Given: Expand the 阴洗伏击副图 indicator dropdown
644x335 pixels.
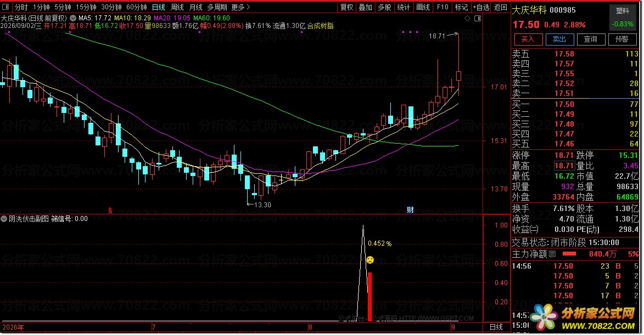Looking at the screenshot, I should [x=4, y=219].
